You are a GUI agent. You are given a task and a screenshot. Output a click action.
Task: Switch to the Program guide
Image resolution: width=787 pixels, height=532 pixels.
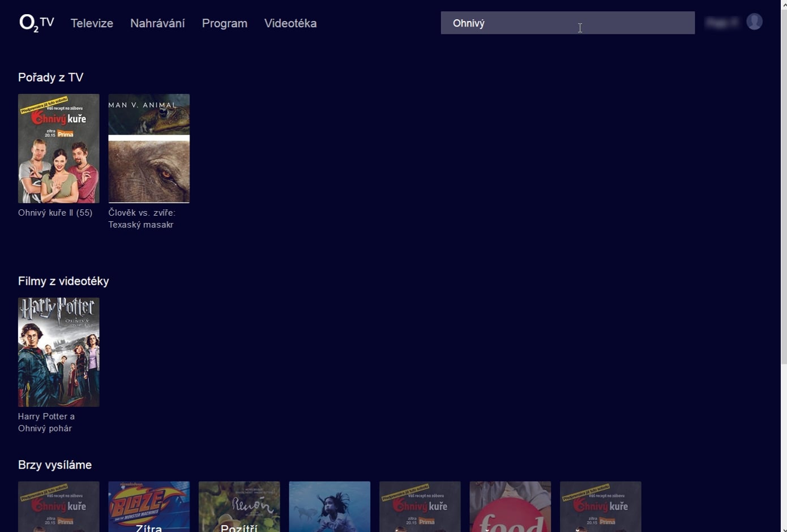click(x=225, y=23)
